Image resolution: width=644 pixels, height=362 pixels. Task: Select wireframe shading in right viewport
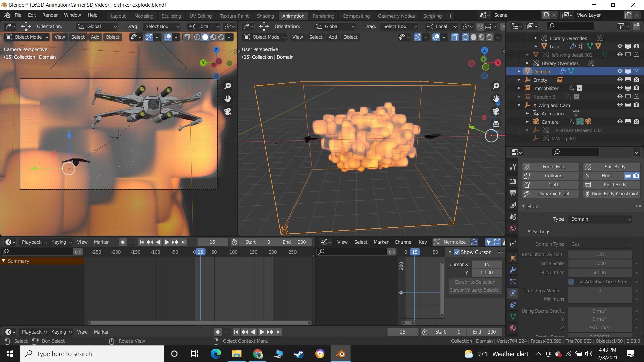[x=465, y=37]
